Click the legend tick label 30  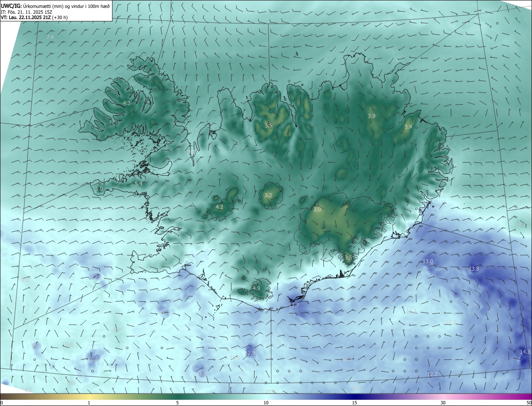coord(443,403)
